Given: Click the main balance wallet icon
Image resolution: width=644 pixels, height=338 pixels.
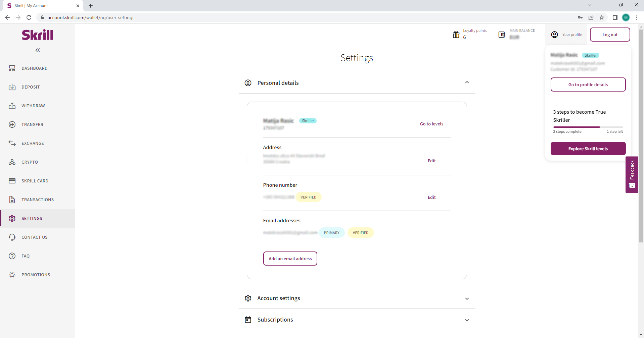Looking at the screenshot, I should (502, 35).
